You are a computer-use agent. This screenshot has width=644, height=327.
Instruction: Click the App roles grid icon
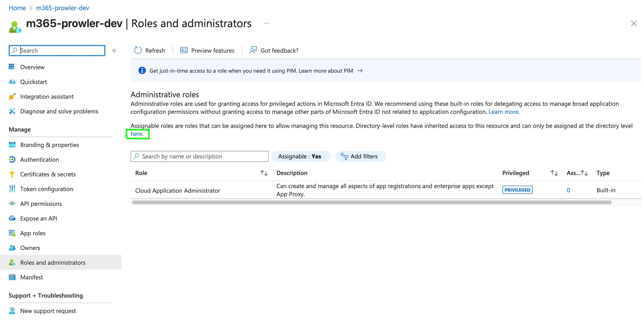pyautogui.click(x=12, y=233)
